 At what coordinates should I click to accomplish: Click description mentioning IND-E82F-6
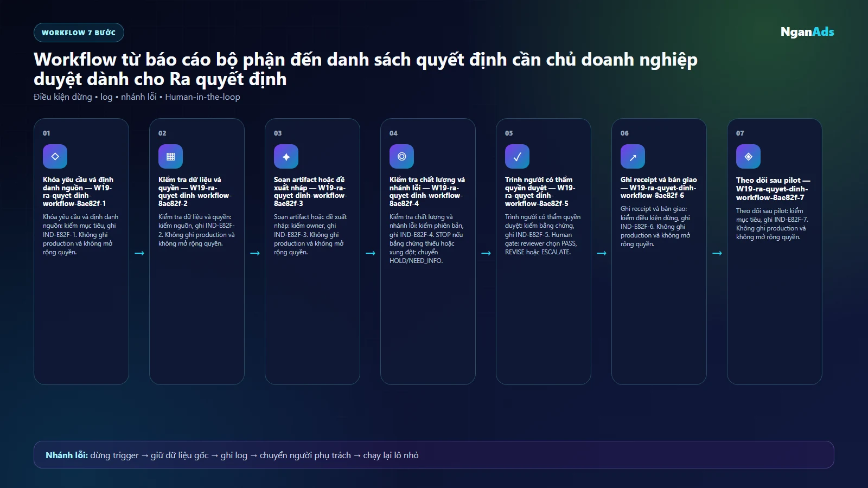tap(655, 226)
